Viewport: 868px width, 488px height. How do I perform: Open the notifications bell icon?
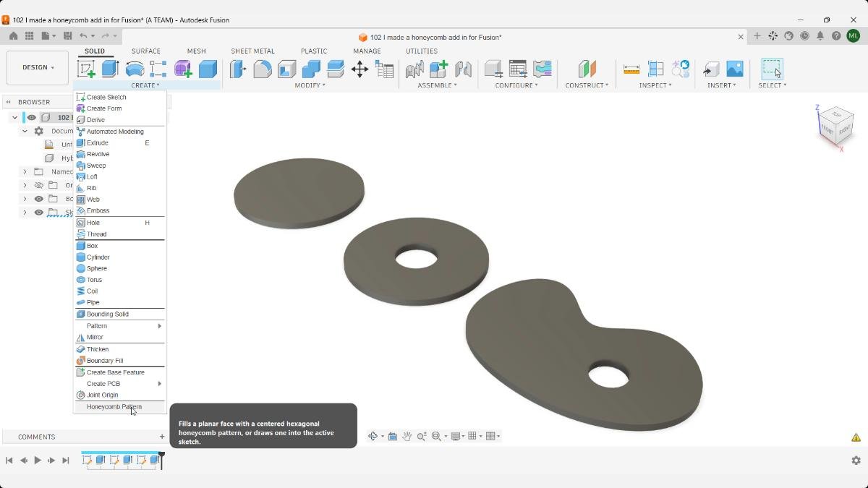pos(820,35)
